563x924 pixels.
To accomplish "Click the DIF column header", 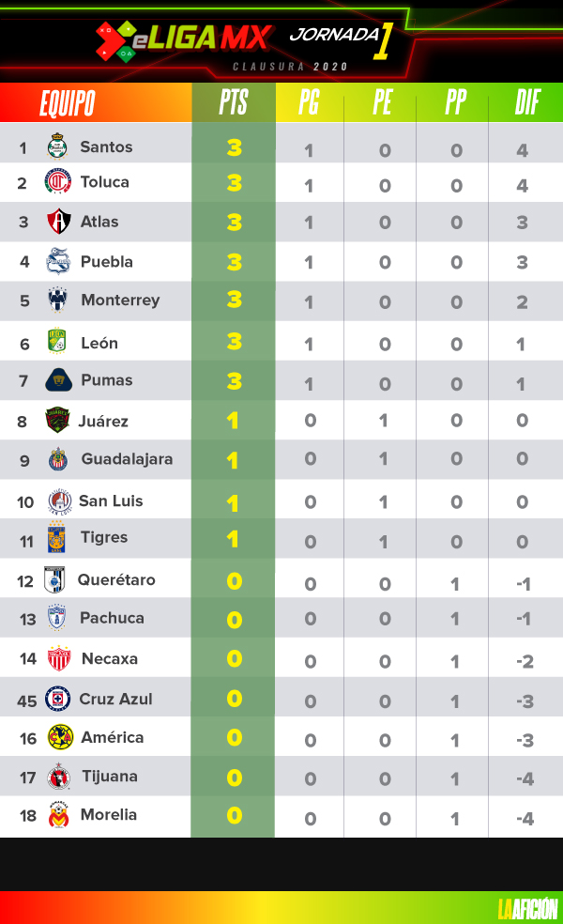I will (526, 102).
